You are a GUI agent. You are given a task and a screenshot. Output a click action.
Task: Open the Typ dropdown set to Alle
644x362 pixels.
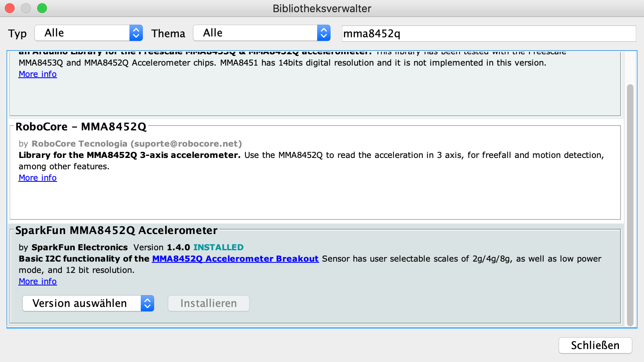coord(89,33)
